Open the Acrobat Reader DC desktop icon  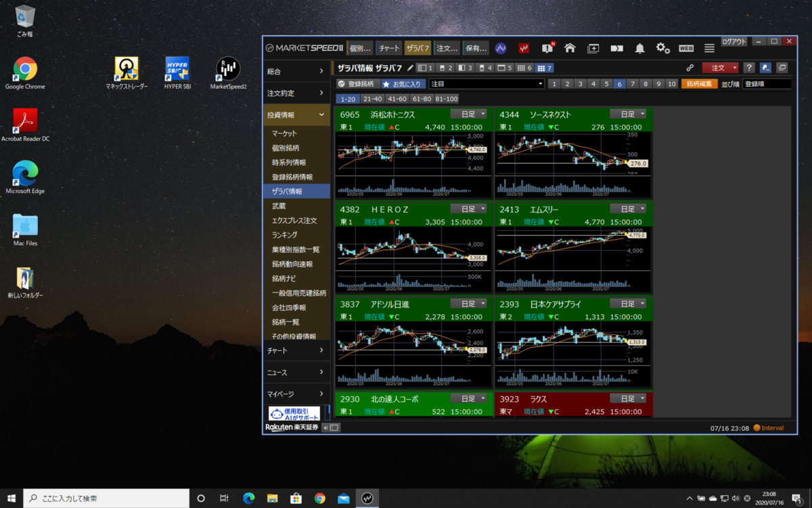pos(25,125)
